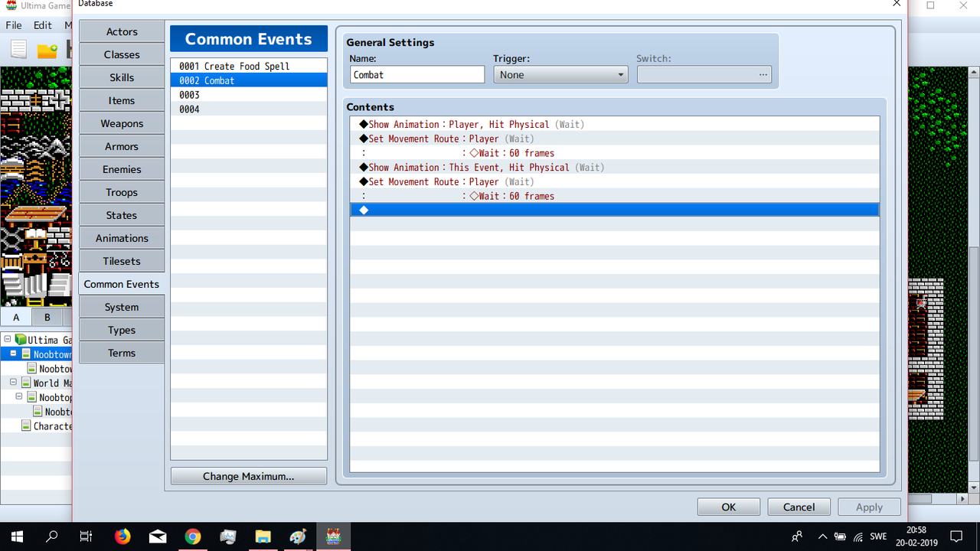Image resolution: width=980 pixels, height=551 pixels.
Task: Open File Explorer from the taskbar
Action: (x=263, y=536)
